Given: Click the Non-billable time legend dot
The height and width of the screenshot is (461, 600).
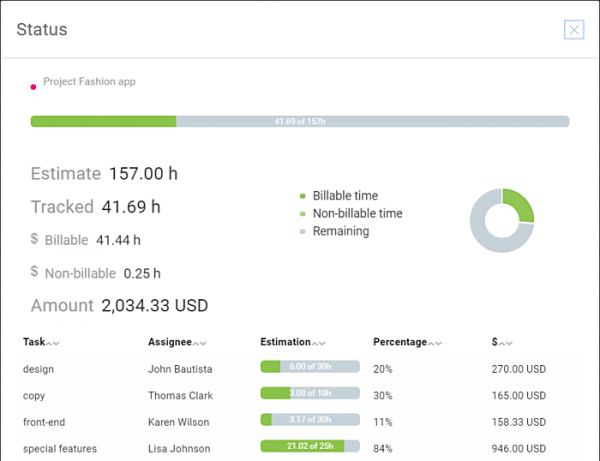Looking at the screenshot, I should click(302, 214).
